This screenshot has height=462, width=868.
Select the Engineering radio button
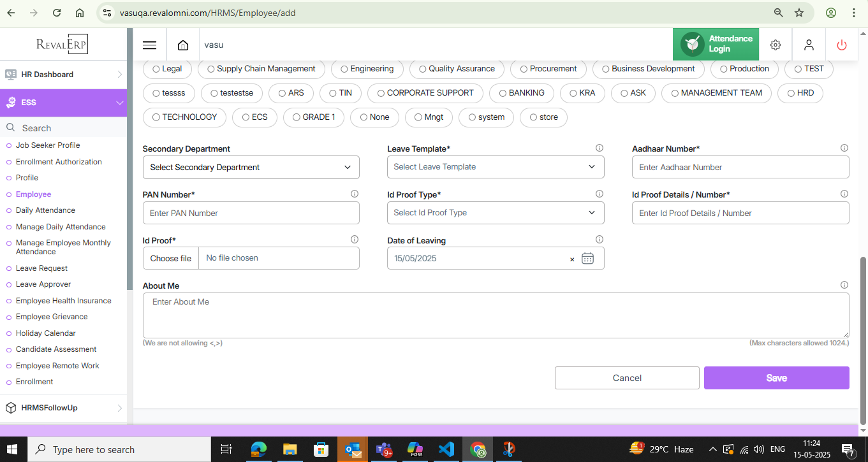344,69
